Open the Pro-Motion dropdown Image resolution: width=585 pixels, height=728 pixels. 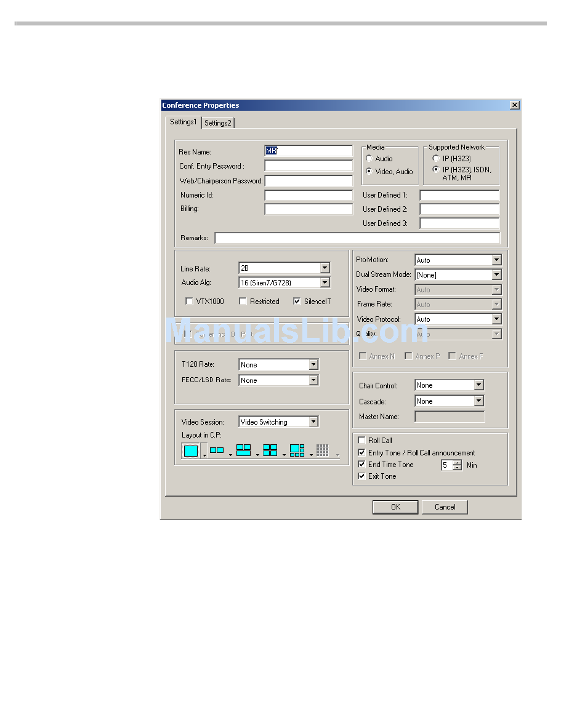[497, 260]
